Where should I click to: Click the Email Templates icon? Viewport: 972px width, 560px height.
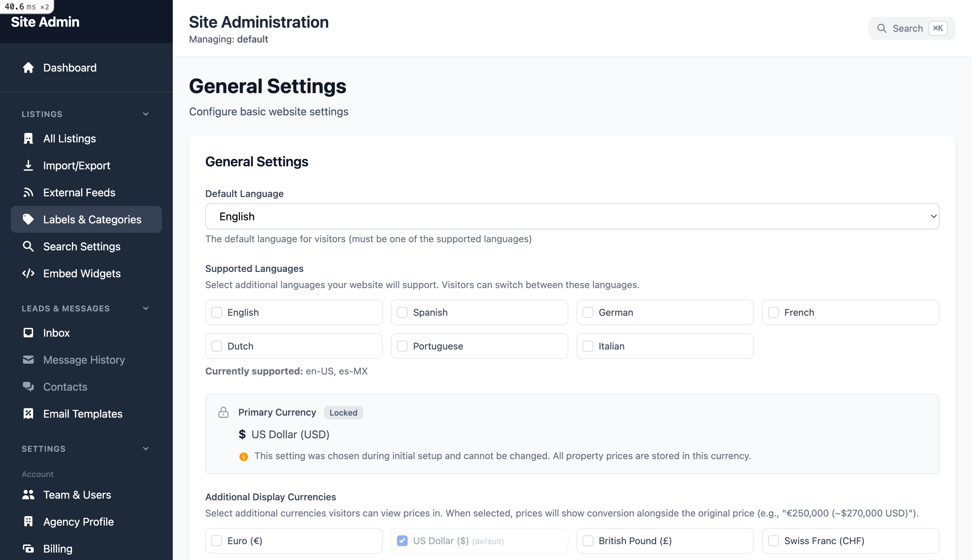tap(28, 414)
